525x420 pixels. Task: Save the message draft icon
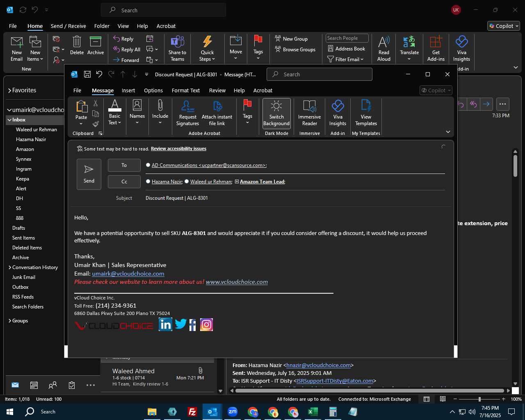click(x=87, y=74)
